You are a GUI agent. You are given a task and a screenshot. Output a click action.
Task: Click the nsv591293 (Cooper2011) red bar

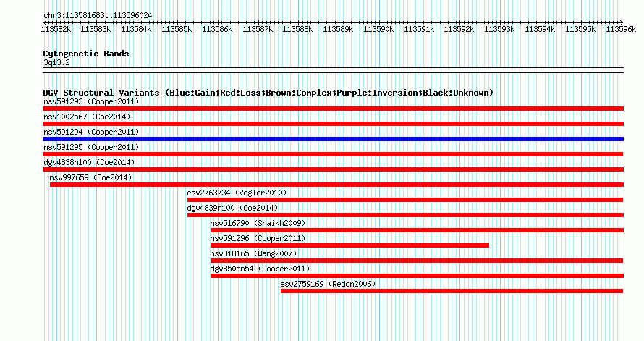coord(333,109)
